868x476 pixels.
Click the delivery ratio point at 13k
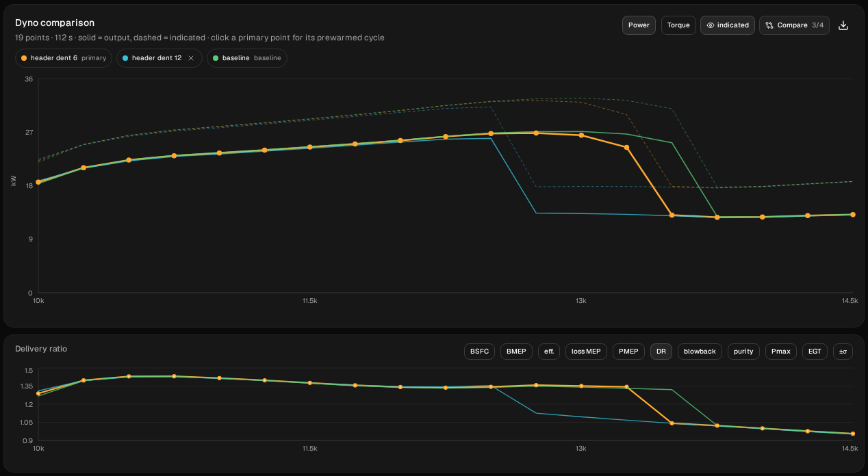pos(581,386)
